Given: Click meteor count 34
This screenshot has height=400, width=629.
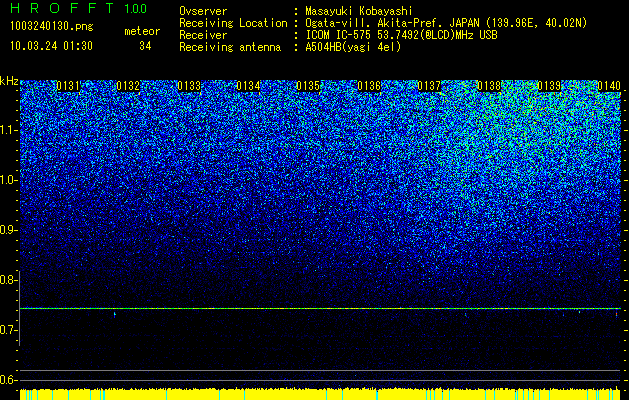Looking at the screenshot, I should pyautogui.click(x=145, y=46).
